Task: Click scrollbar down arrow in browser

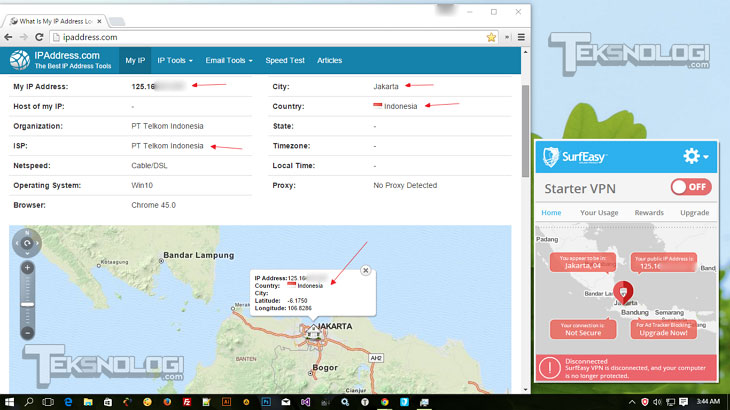Action: point(525,390)
